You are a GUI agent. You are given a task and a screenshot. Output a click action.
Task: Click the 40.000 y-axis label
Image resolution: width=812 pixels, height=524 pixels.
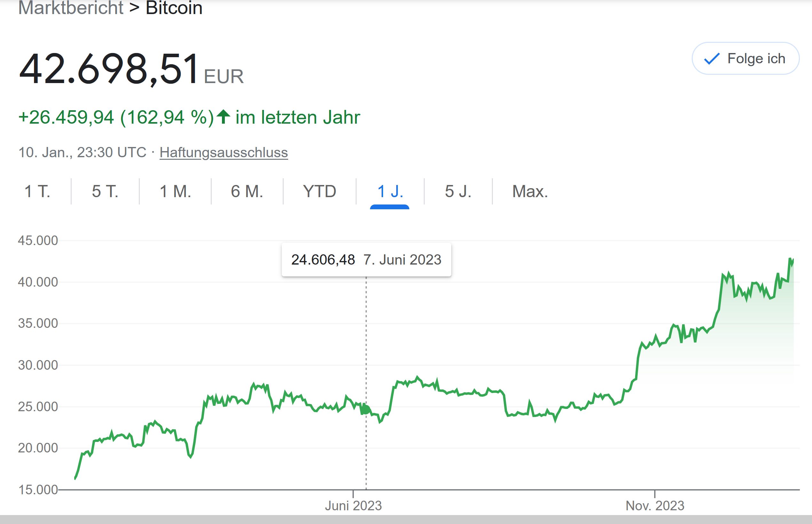pos(38,282)
